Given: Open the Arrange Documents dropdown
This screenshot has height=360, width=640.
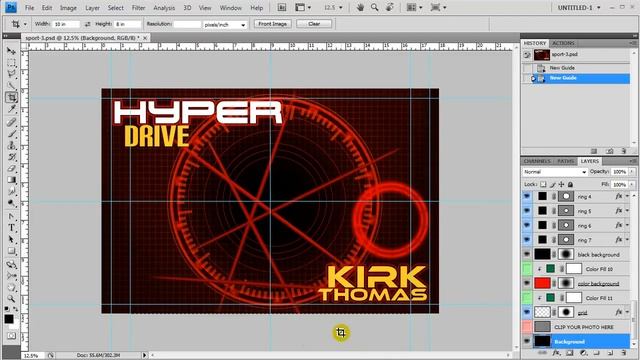Looking at the screenshot, I should [413, 7].
